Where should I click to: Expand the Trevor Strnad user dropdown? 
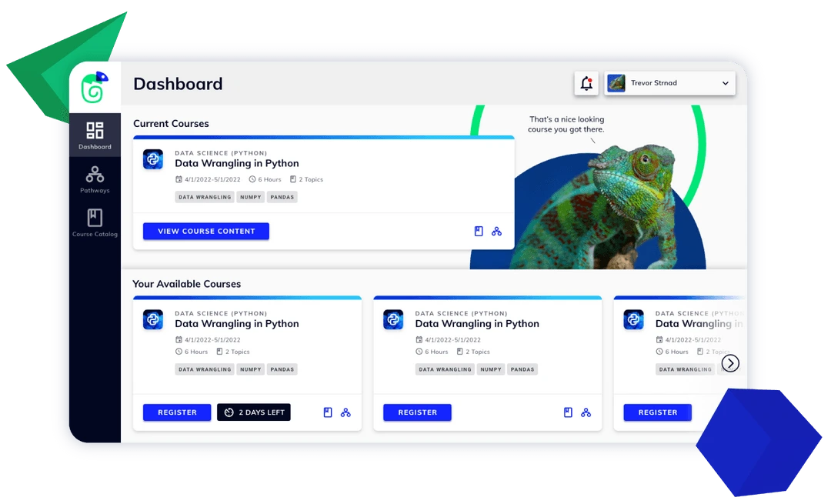[670, 83]
